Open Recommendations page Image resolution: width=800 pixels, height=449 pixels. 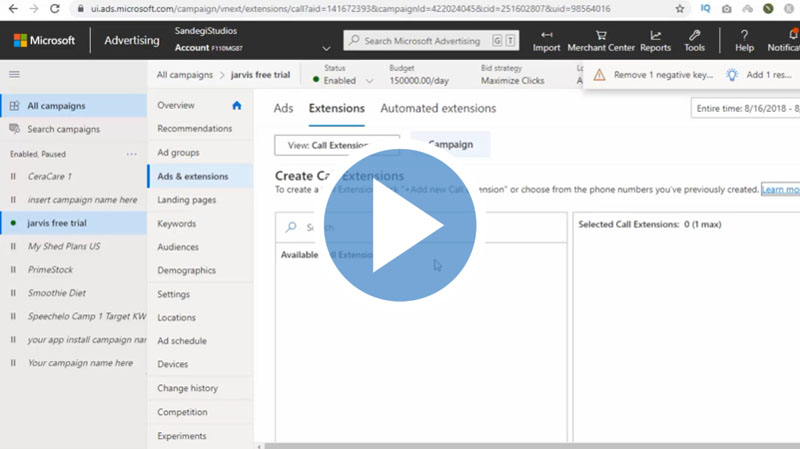pos(194,129)
